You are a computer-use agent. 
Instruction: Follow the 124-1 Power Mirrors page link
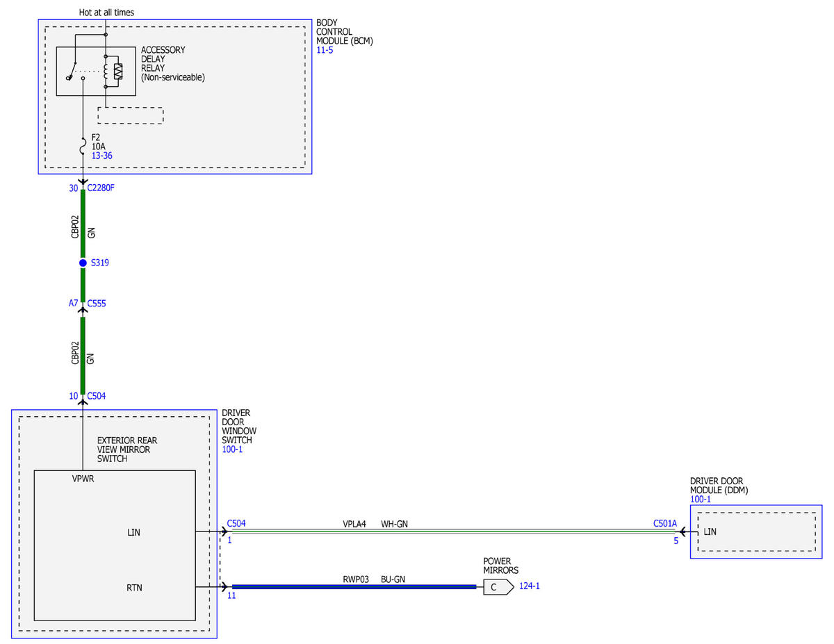pos(530,586)
